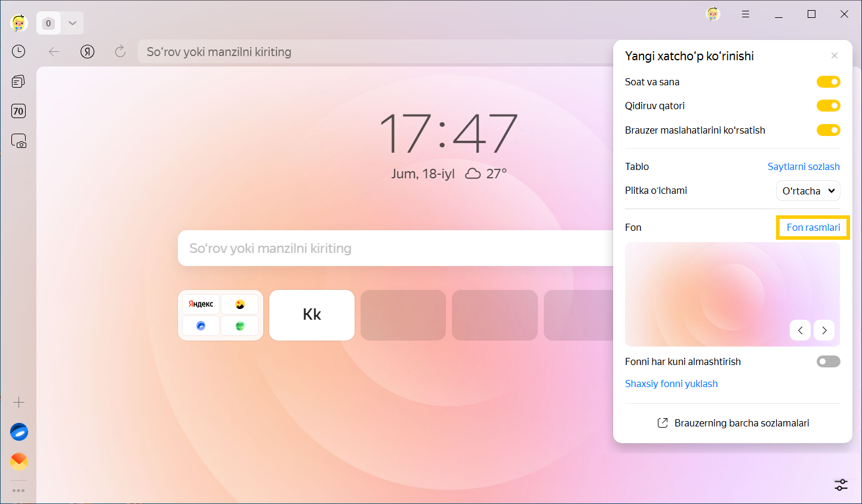Enable "Fonni har kuni almashtirish" toggle
This screenshot has width=862, height=504.
pyautogui.click(x=828, y=361)
